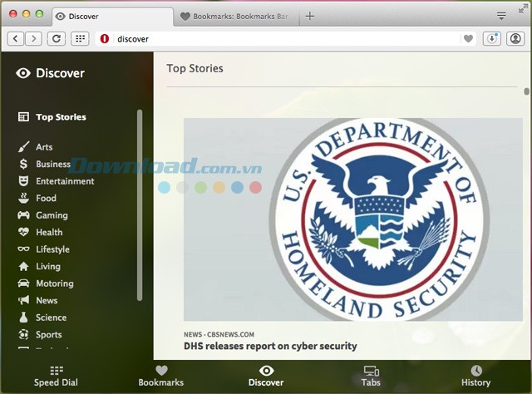Reload the page with the refresh icon

point(57,38)
